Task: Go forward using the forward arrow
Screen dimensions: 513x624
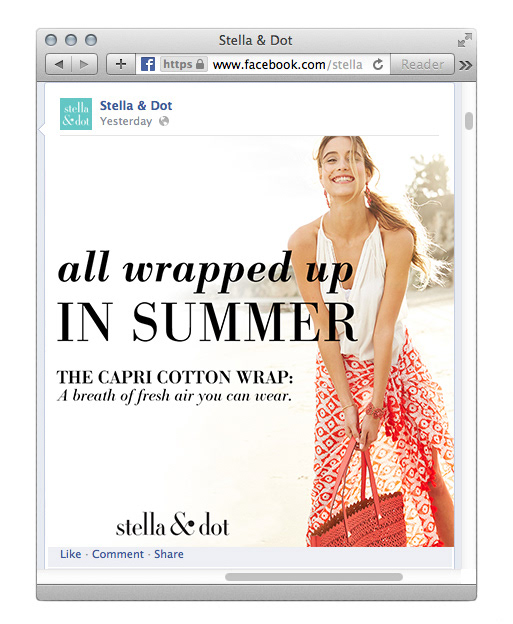Action: 84,64
